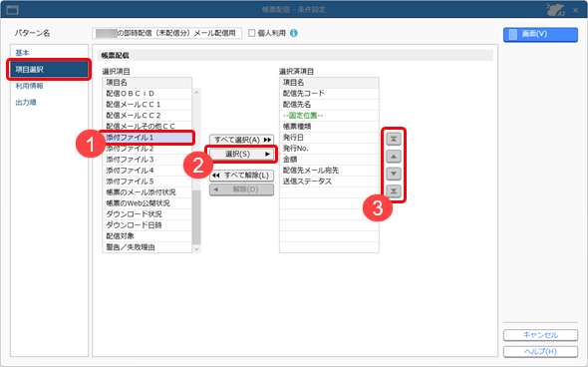Select ダウンロード状況 in the list
588x367 pixels.
147,213
